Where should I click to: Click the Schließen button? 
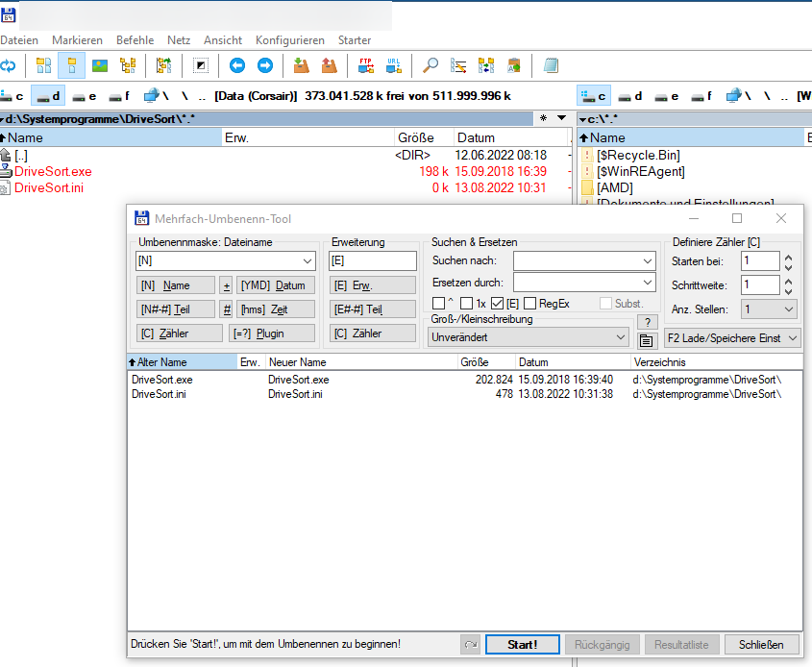761,645
